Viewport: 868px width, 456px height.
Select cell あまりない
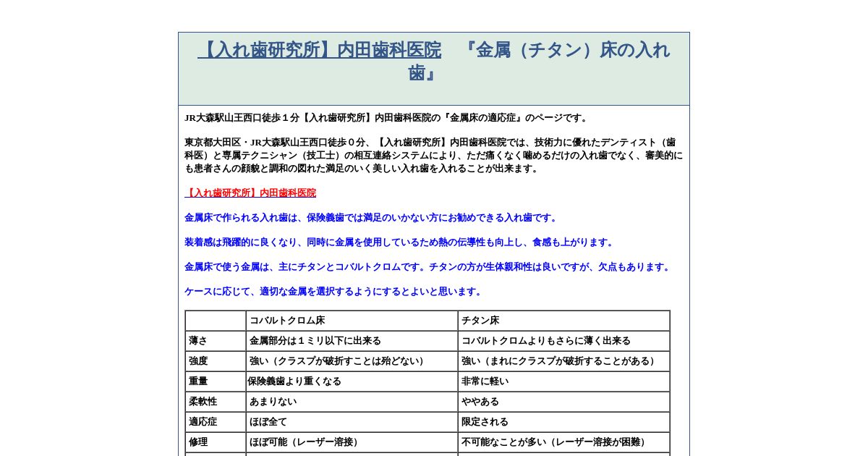tap(352, 402)
